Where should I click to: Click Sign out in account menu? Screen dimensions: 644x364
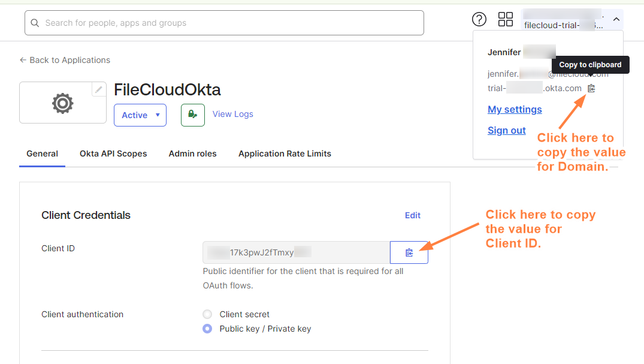(506, 130)
